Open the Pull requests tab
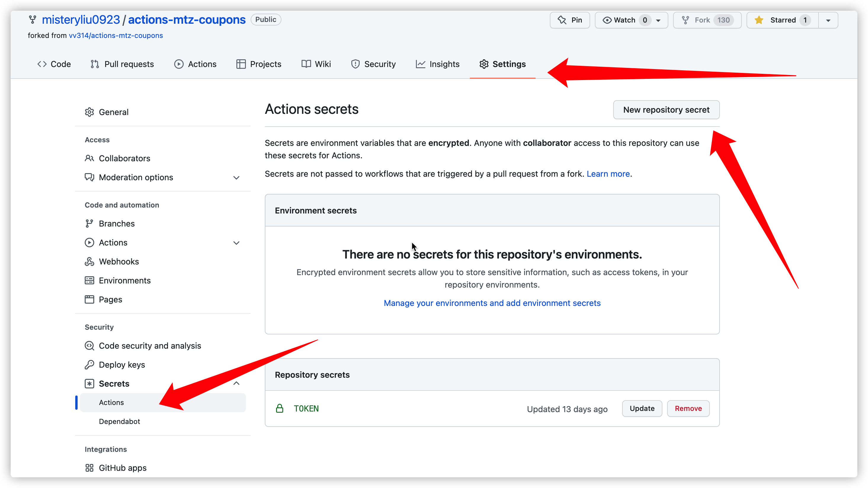 [x=122, y=64]
